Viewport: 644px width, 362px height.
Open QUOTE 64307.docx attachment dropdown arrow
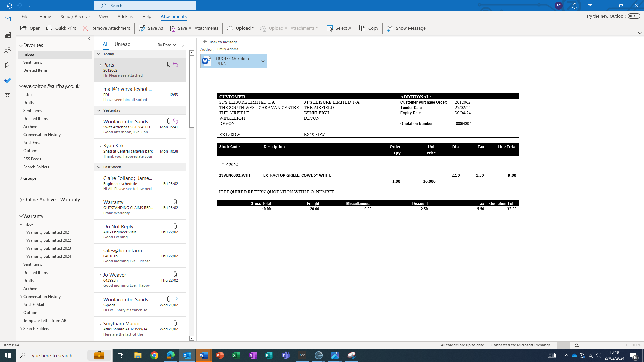(x=263, y=61)
